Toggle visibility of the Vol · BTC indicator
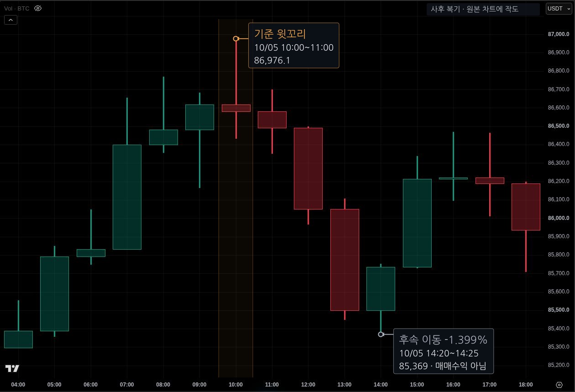 [x=38, y=8]
